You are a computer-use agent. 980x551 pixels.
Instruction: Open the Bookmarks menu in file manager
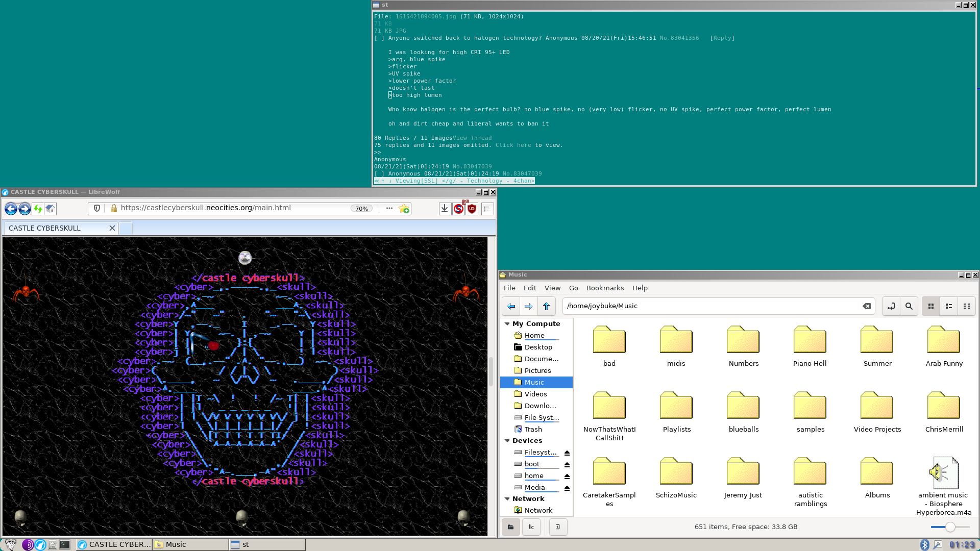[x=605, y=288]
